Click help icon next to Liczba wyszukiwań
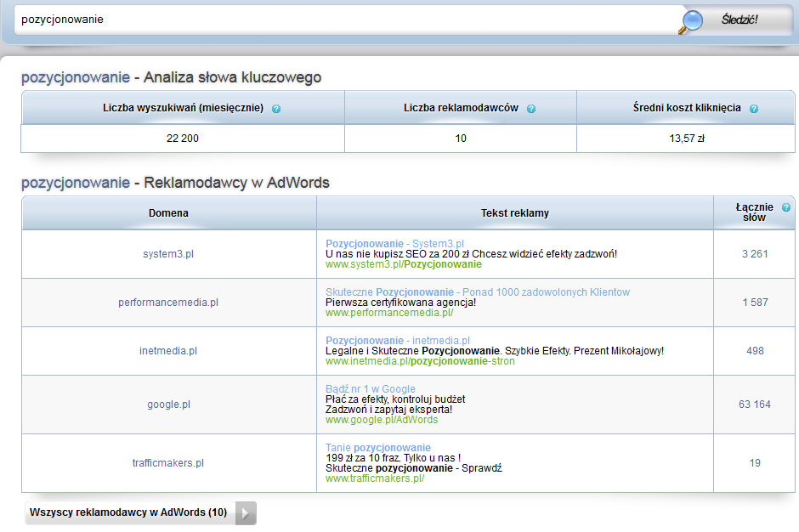 pos(276,109)
